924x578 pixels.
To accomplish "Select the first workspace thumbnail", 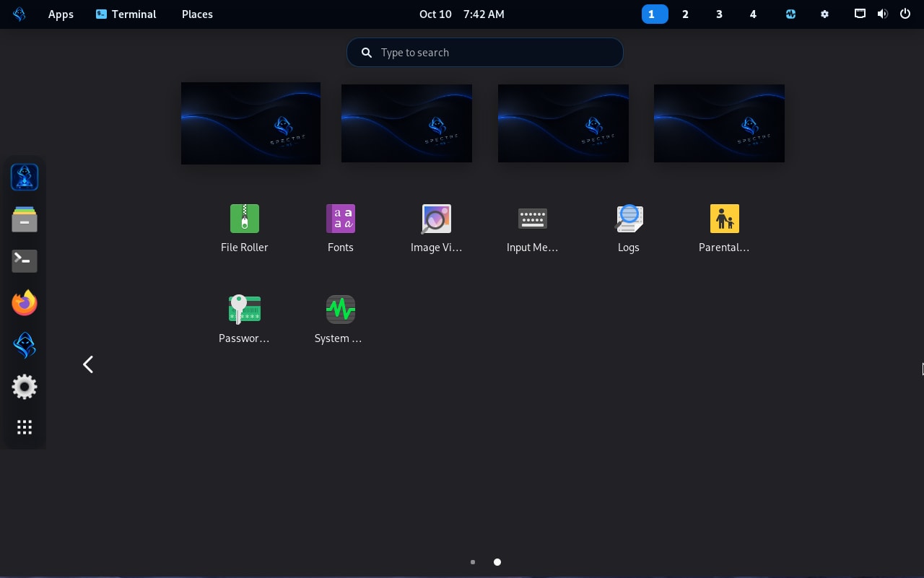I will pyautogui.click(x=250, y=123).
